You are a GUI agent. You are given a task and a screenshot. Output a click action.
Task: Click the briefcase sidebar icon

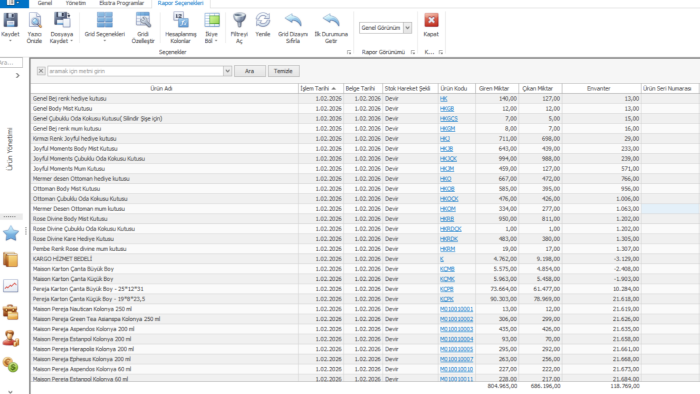(x=11, y=312)
